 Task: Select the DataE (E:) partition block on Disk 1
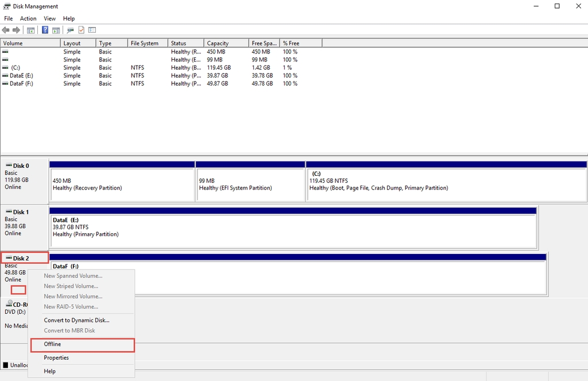pos(293,230)
